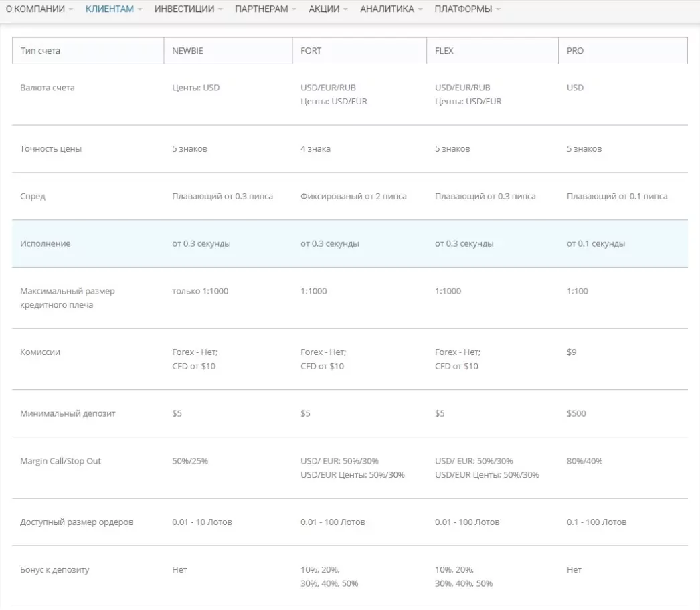Click the Бонус к депозиту row label
This screenshot has height=610, width=700.
point(54,570)
